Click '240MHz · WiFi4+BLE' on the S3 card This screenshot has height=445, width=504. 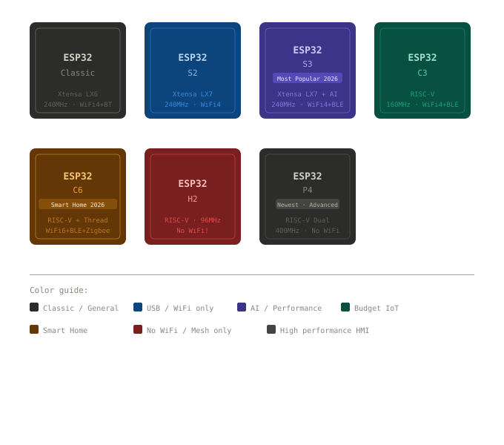tap(308, 104)
